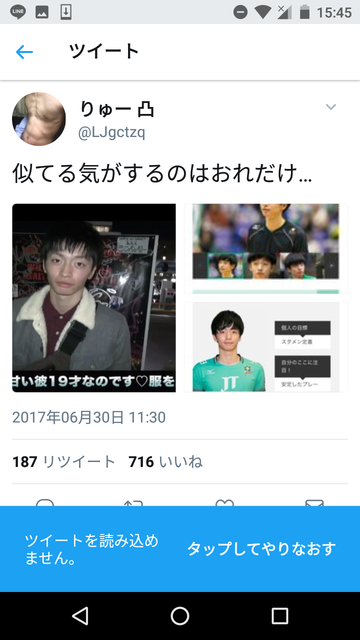360x640 pixels.
Task: Open the profile avatar of りゅー
Action: pyautogui.click(x=39, y=119)
